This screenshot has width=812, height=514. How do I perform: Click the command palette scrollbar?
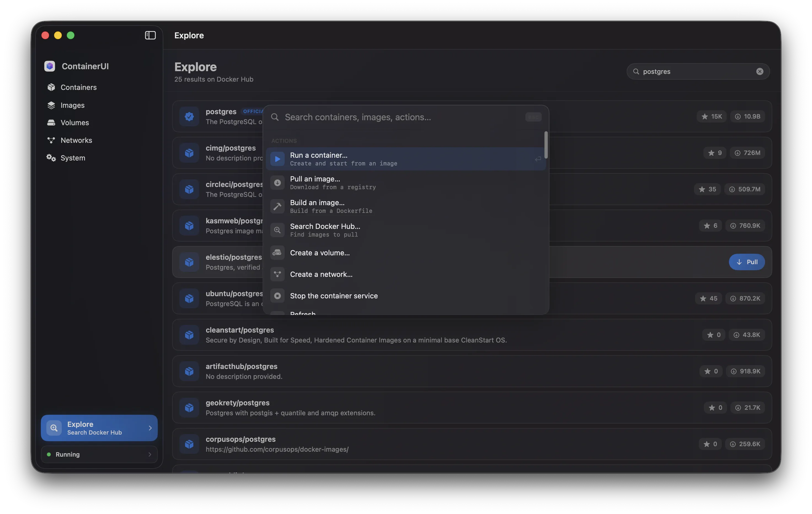pyautogui.click(x=546, y=145)
